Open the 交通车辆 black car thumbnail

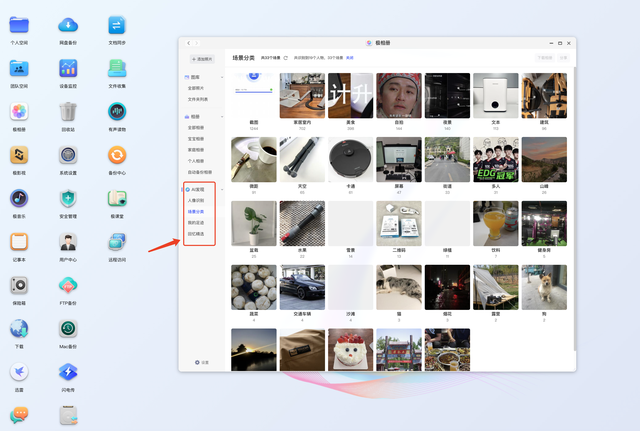pos(302,287)
